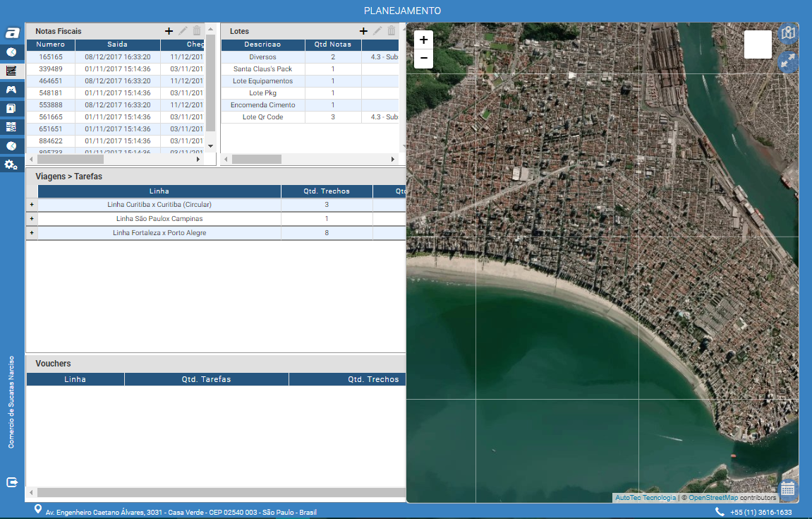
Task: Select the Encomenda Cimento lote
Action: 262,105
